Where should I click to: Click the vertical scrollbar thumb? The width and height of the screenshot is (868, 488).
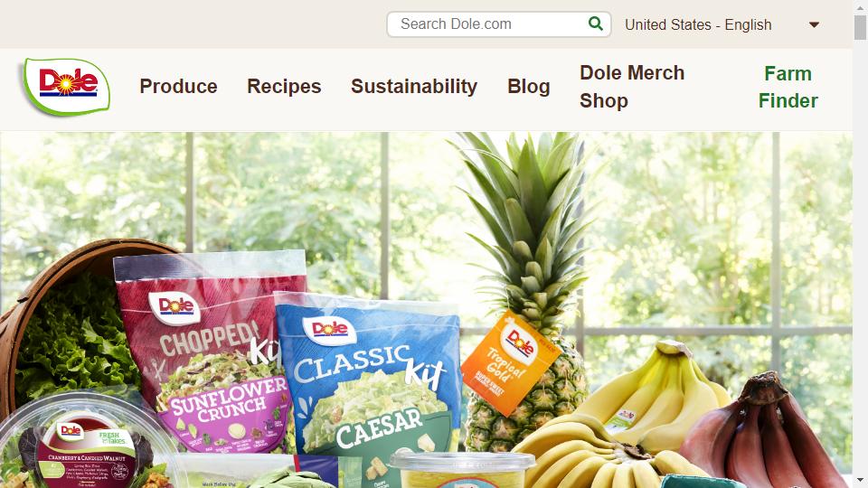pyautogui.click(x=860, y=27)
